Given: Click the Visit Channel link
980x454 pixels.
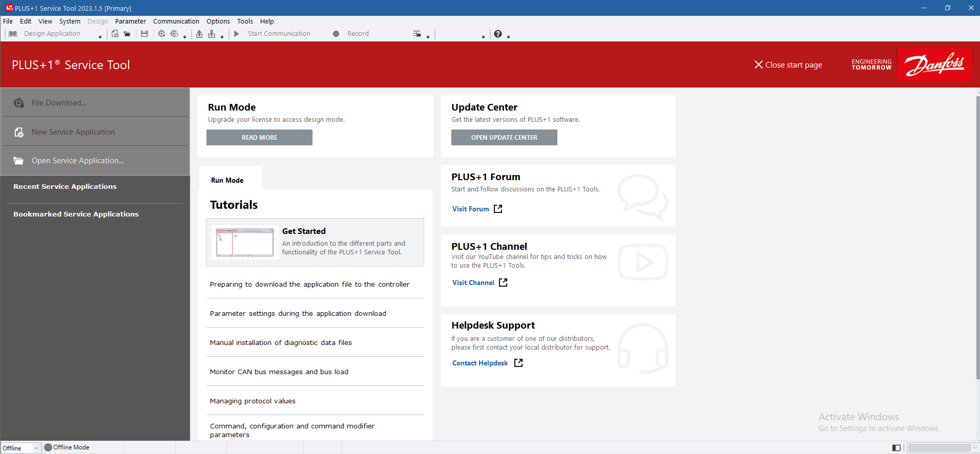Looking at the screenshot, I should pyautogui.click(x=473, y=283).
